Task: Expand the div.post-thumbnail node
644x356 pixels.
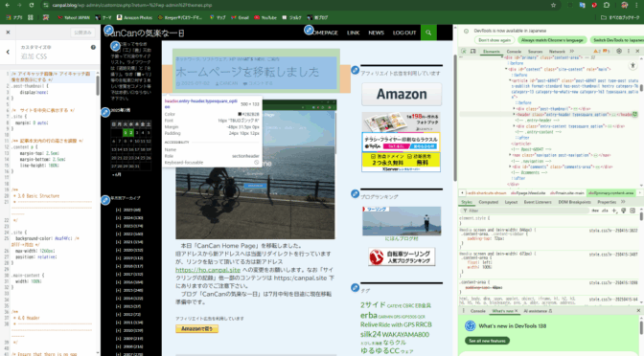Action: [514, 109]
